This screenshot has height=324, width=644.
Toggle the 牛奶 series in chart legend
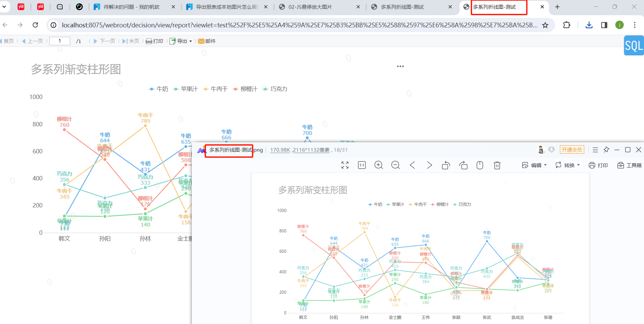(x=158, y=89)
